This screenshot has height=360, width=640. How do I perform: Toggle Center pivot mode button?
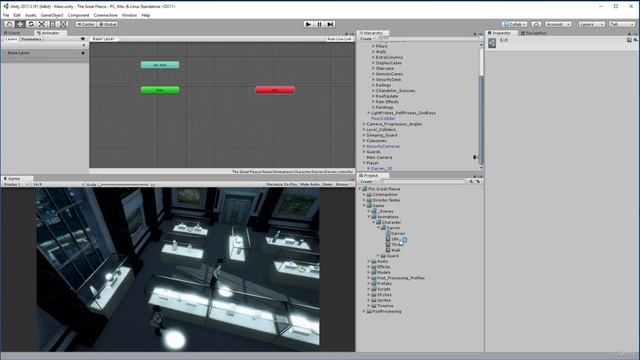pos(86,24)
